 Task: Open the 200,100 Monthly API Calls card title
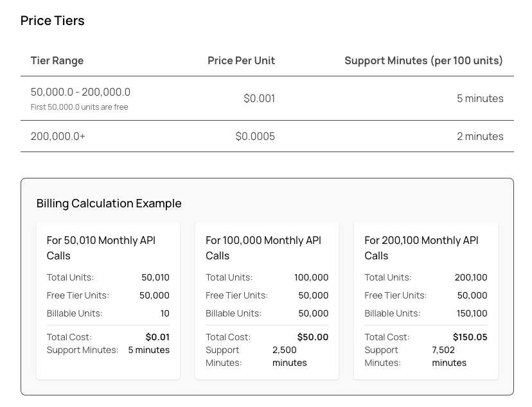tap(421, 248)
